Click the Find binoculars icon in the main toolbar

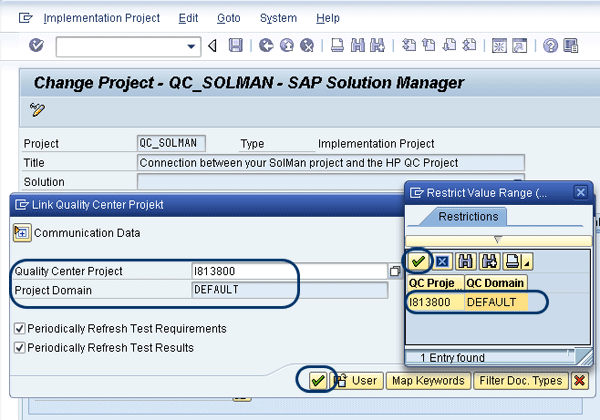(x=357, y=46)
